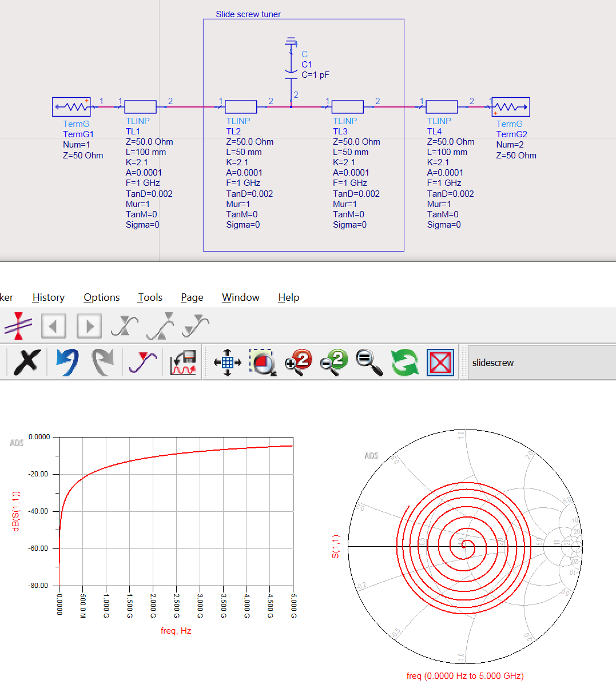Insert a new marker on trace
616x688 pixels.
[142, 363]
